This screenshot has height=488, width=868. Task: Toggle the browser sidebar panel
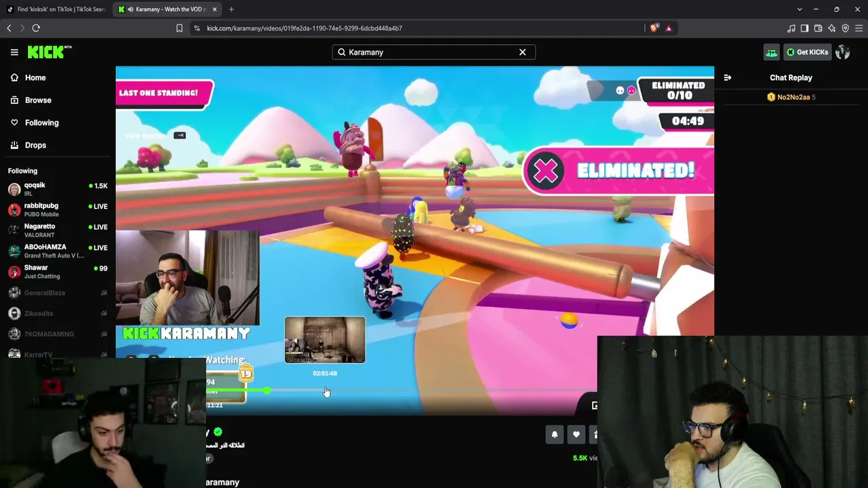[804, 28]
